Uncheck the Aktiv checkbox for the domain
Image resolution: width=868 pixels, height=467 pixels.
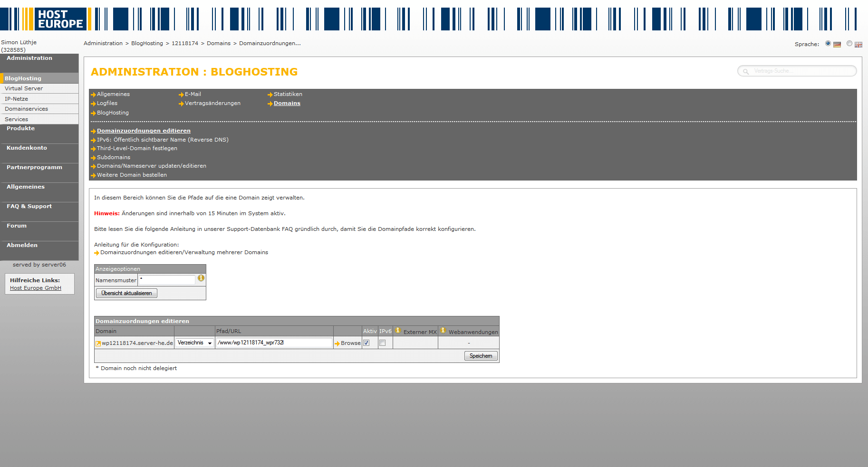tap(366, 343)
